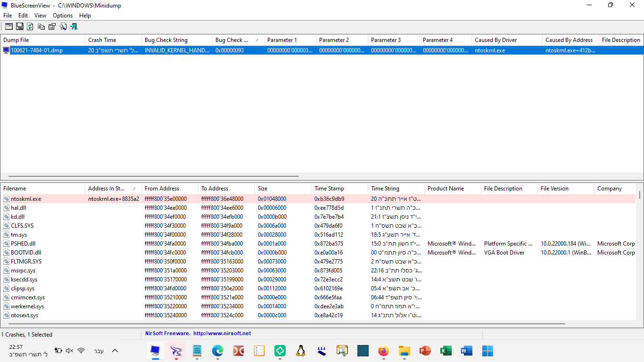Click the Copy Selected Items icon
Viewport: 644px width, 362px height.
(41, 26)
